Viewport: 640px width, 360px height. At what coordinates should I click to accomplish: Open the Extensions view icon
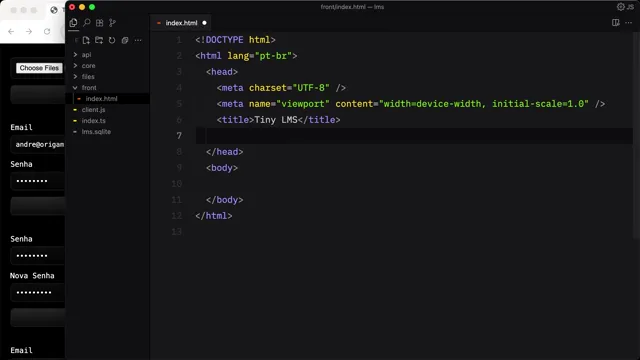[x=100, y=23]
